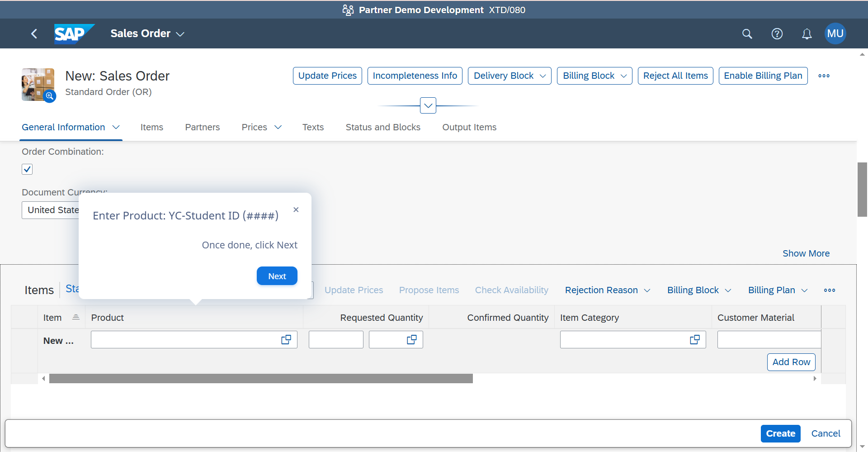Screen dimensions: 868x452
Task: Open Rejection Reason dropdown in Items toolbar
Action: pyautogui.click(x=607, y=290)
